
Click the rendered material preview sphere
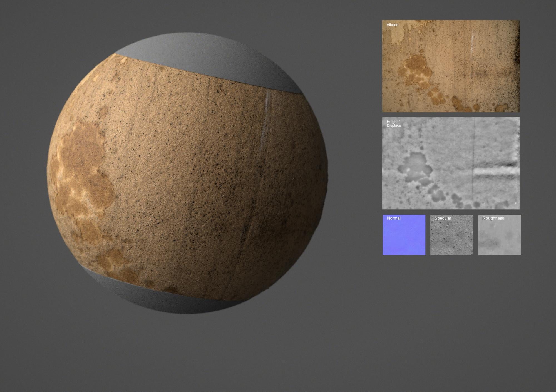point(188,173)
